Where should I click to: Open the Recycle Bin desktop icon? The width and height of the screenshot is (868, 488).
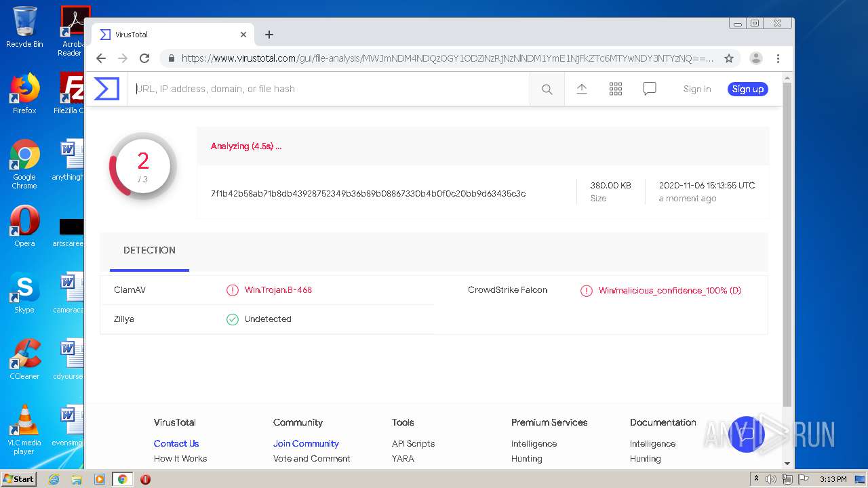click(24, 27)
